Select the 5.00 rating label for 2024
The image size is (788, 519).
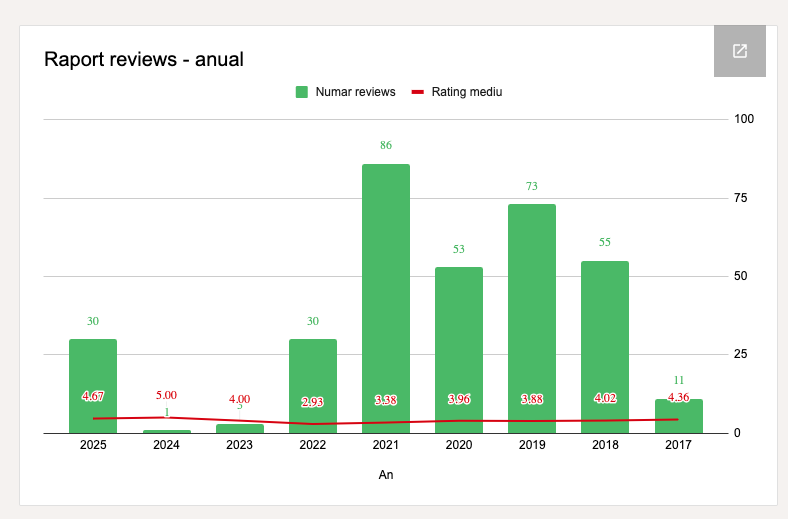coord(166,395)
